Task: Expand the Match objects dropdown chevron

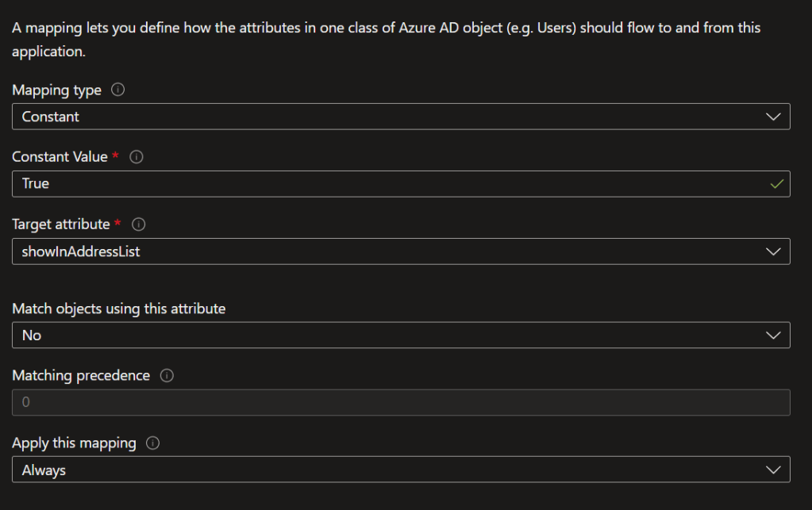Action: (x=773, y=336)
